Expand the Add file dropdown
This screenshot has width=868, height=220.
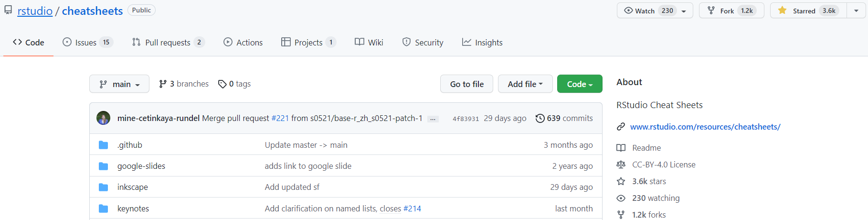click(x=525, y=84)
